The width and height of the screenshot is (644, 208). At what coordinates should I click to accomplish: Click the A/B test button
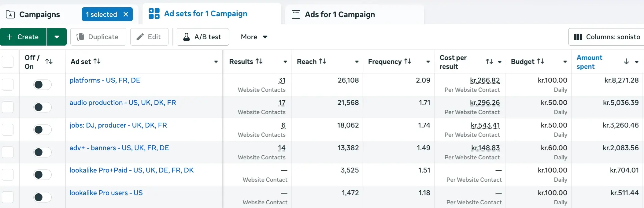[x=203, y=37]
